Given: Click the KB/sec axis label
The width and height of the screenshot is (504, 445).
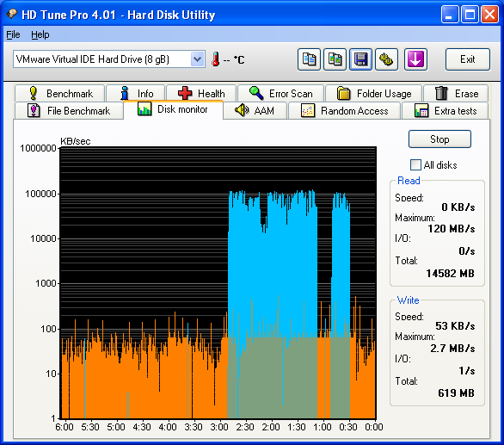Looking at the screenshot, I should [x=76, y=141].
